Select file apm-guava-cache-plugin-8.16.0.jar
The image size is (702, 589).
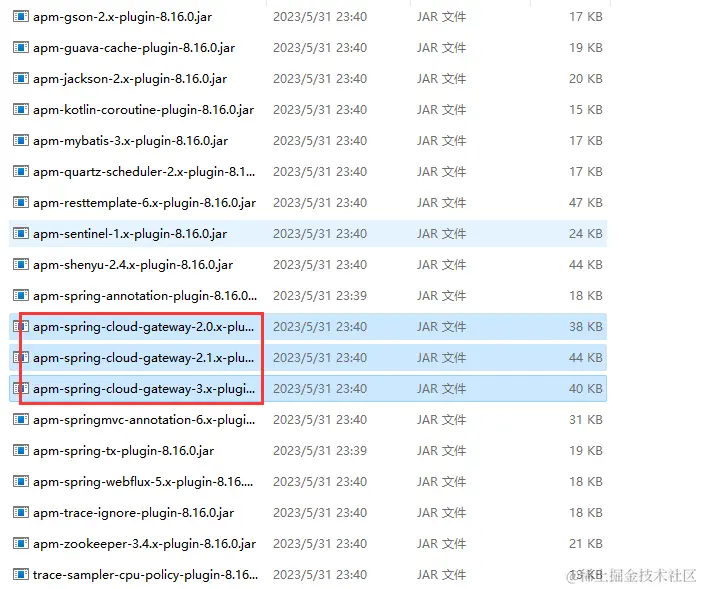(x=134, y=48)
